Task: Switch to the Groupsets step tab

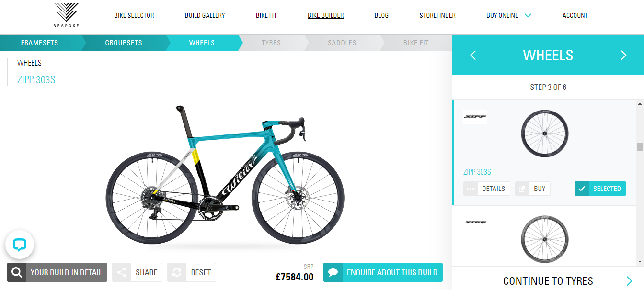Action: point(124,43)
